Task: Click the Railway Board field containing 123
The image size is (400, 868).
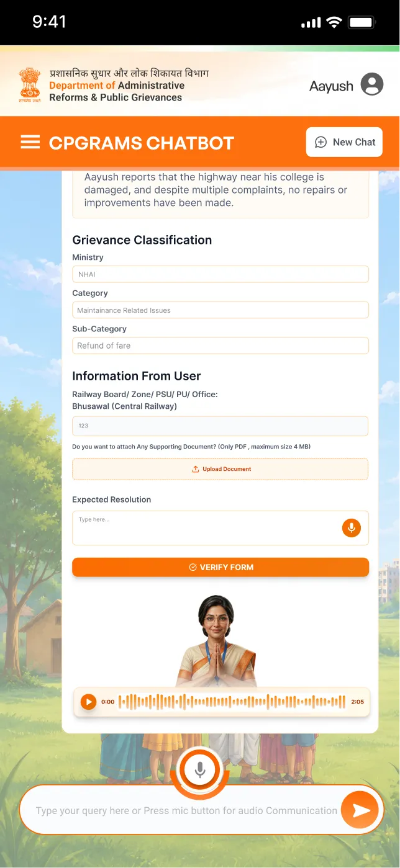Action: pos(220,426)
